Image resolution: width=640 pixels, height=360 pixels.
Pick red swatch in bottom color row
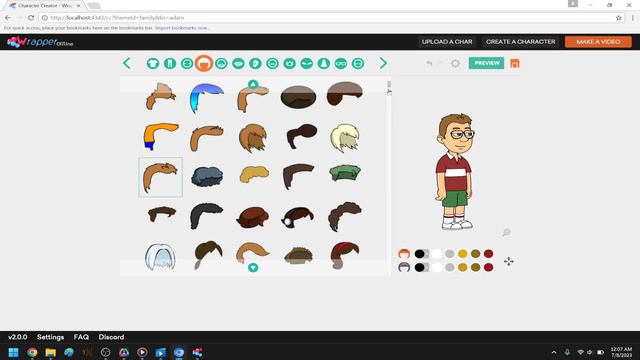click(x=489, y=267)
